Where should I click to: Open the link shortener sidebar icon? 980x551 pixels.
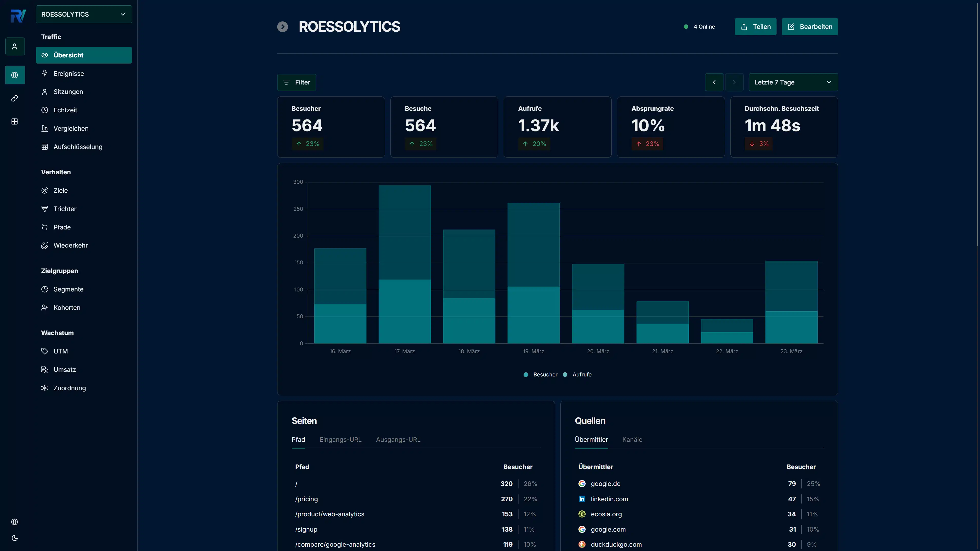coord(15,99)
